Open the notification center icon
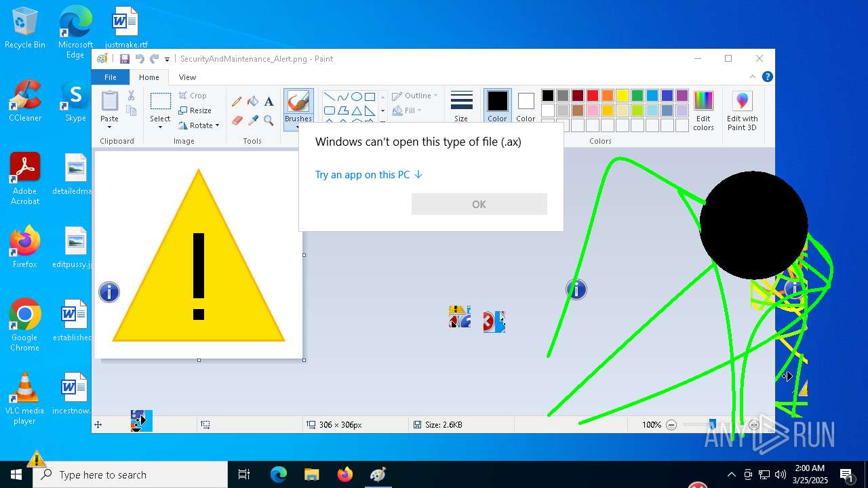Viewport: 868px width, 488px height. tap(847, 474)
